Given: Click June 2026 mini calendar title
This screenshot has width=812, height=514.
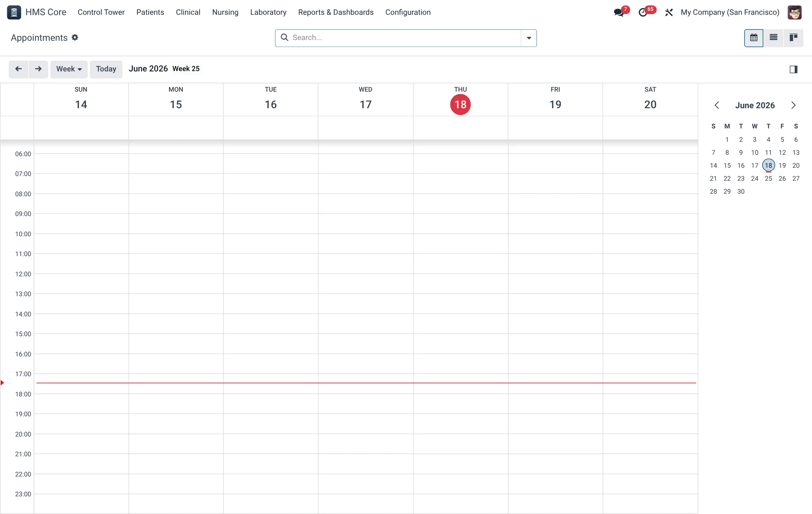Looking at the screenshot, I should coord(755,105).
